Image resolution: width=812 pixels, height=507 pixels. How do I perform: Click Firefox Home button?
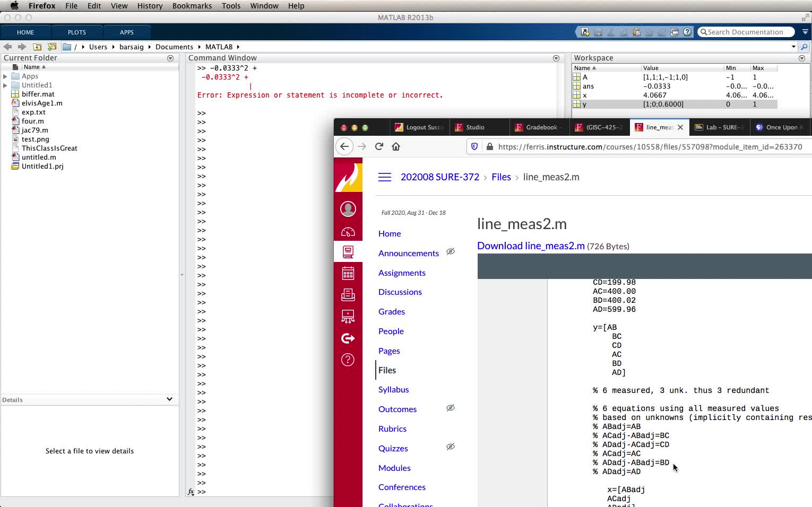pyautogui.click(x=396, y=146)
